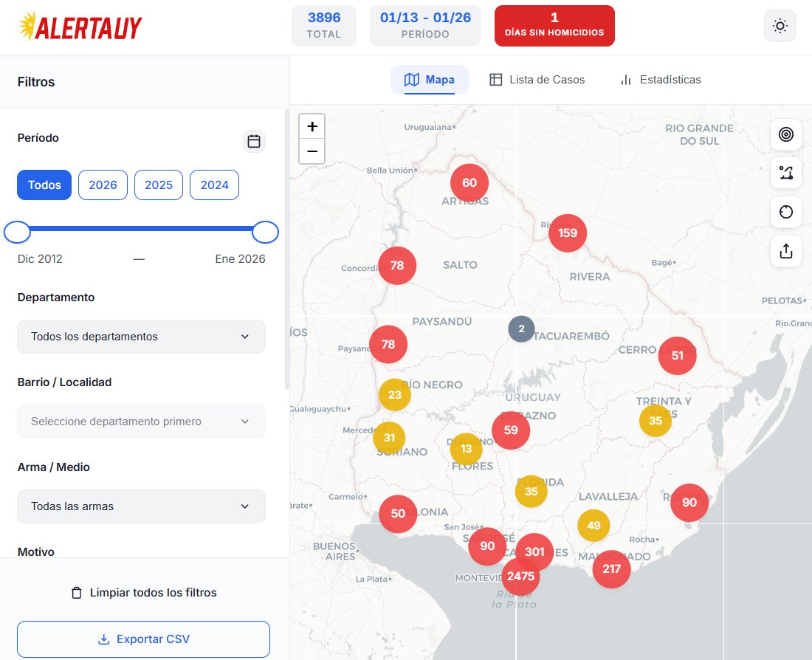
Task: Click the Días sin homicidios red badge
Action: (x=554, y=26)
